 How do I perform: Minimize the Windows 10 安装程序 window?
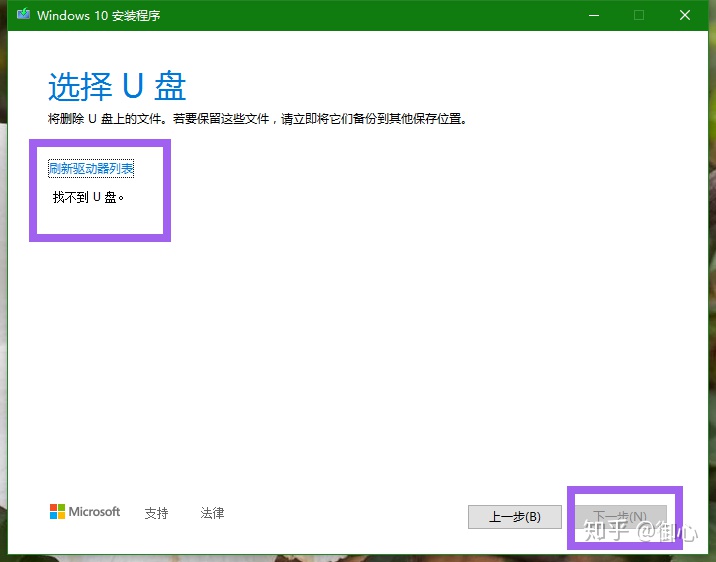594,16
